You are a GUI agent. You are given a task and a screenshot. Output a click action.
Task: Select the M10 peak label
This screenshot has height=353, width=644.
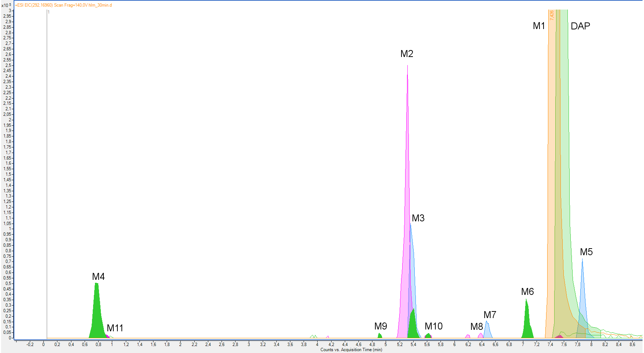pyautogui.click(x=434, y=327)
